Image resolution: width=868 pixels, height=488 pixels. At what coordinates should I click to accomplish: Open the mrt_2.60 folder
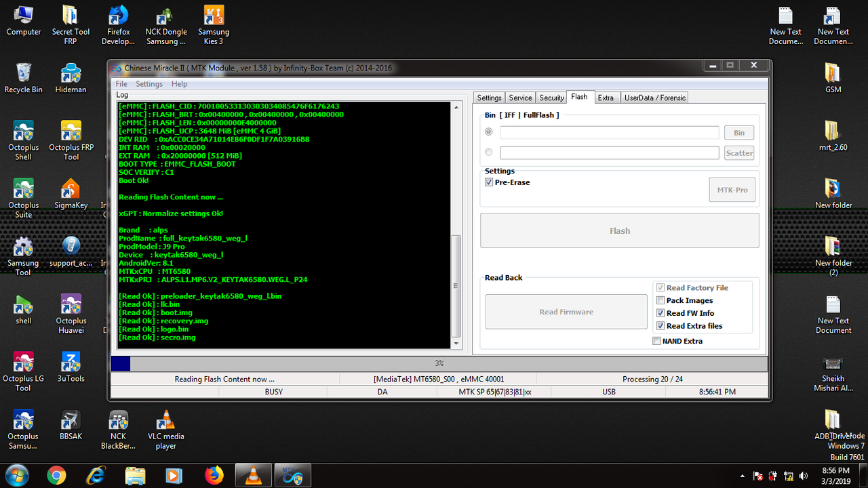coord(833,136)
